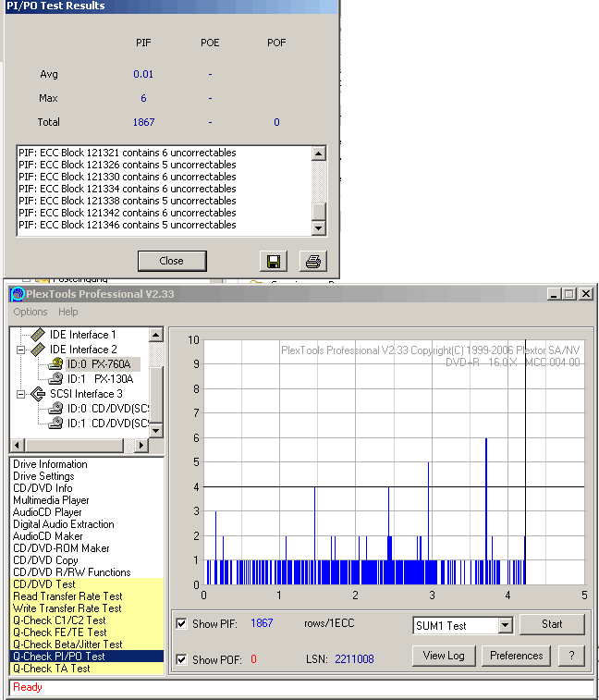Click the SCSI Interface 3 icon
Screen dimensions: 599x700
click(x=37, y=394)
